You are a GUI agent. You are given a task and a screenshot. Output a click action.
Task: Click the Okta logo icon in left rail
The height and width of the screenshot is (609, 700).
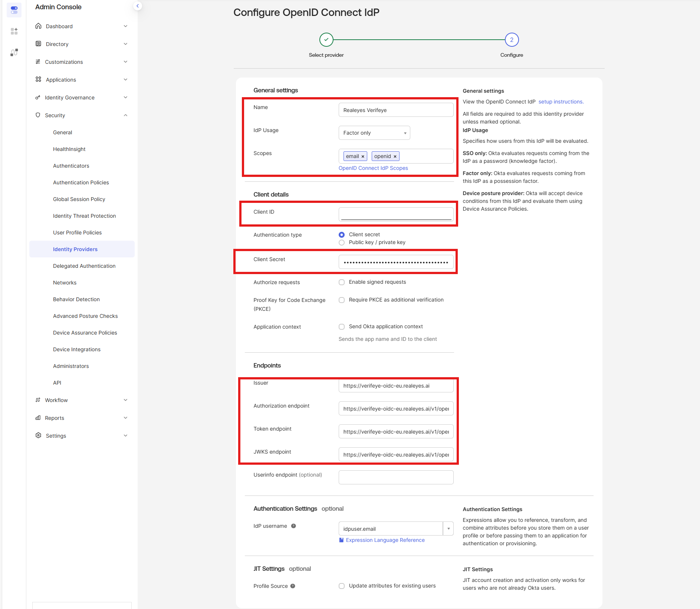(x=14, y=10)
